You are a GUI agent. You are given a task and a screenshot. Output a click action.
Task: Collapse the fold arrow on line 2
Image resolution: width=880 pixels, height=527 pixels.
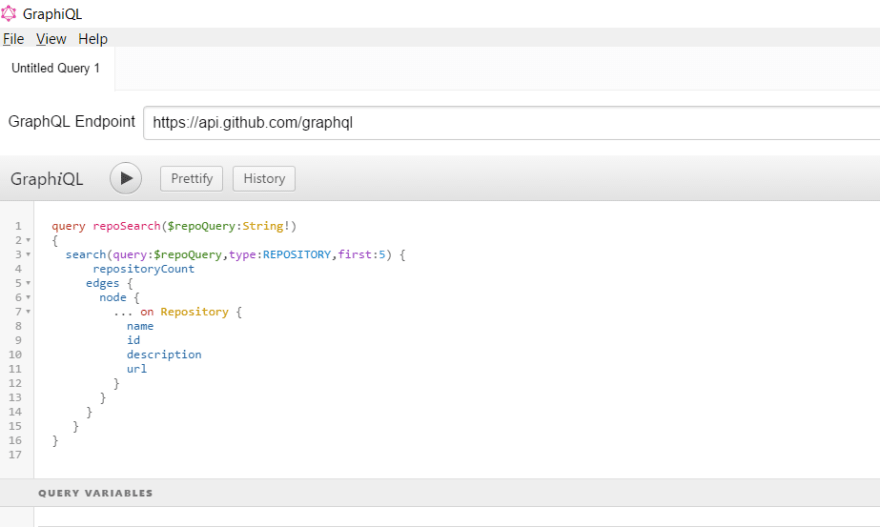pos(28,240)
